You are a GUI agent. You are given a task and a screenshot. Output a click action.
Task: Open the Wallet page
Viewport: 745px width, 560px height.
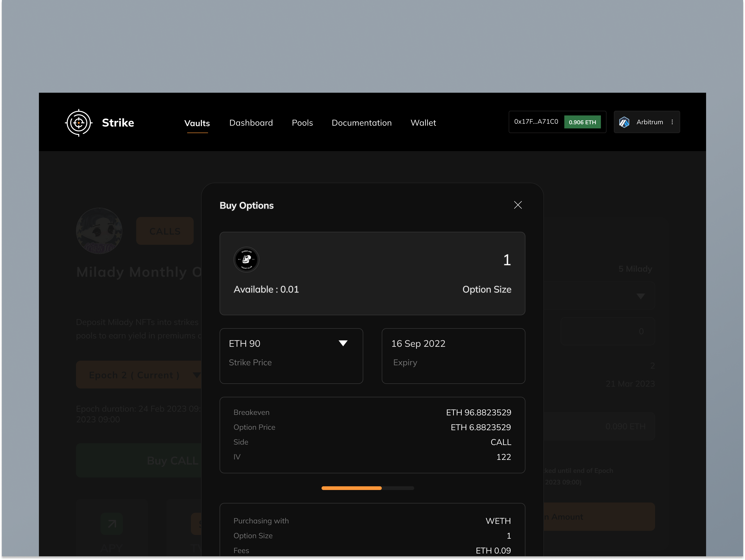(423, 123)
